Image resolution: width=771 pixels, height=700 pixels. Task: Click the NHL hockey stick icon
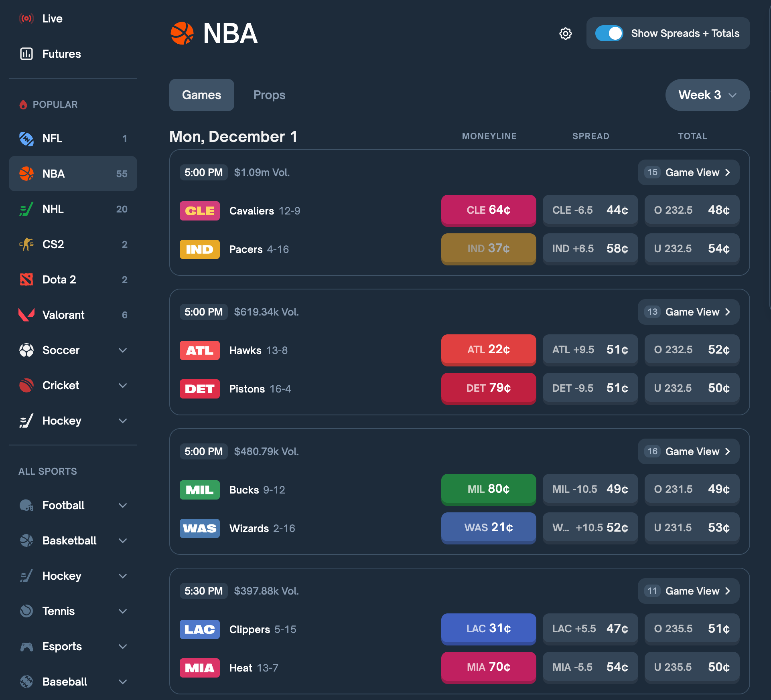tap(26, 209)
